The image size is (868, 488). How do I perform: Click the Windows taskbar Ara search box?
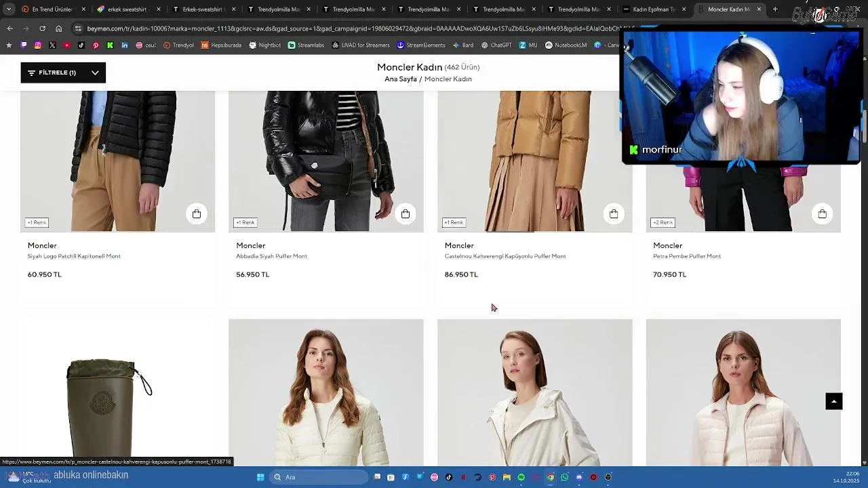click(x=319, y=477)
